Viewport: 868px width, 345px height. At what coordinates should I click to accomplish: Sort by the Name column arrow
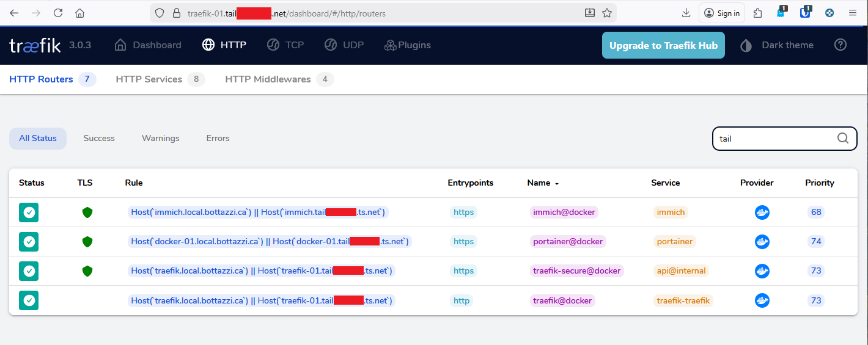[x=557, y=183]
